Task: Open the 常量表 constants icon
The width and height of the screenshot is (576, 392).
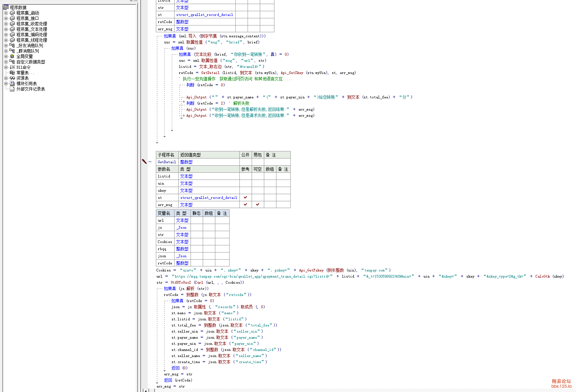Action: (12, 73)
